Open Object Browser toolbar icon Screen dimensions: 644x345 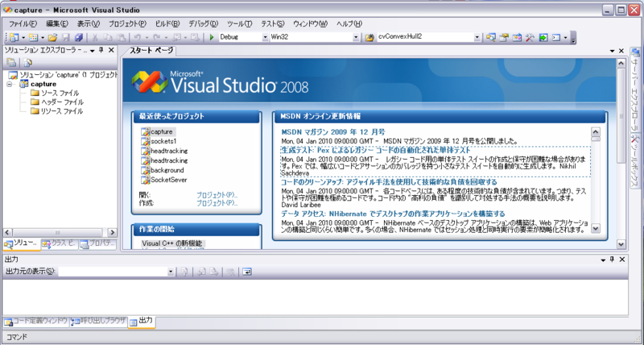coord(517,37)
